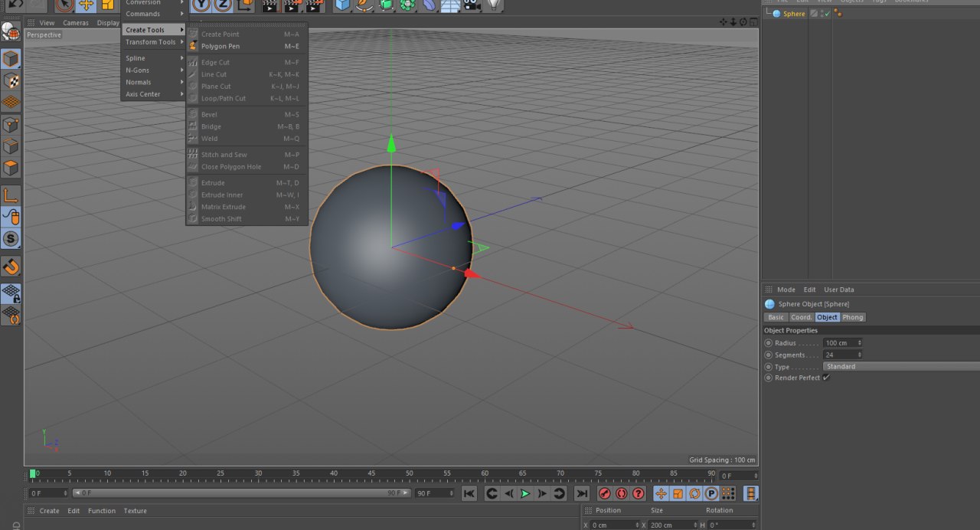980x530 pixels.
Task: Toggle Z axis lock
Action: pos(222,5)
